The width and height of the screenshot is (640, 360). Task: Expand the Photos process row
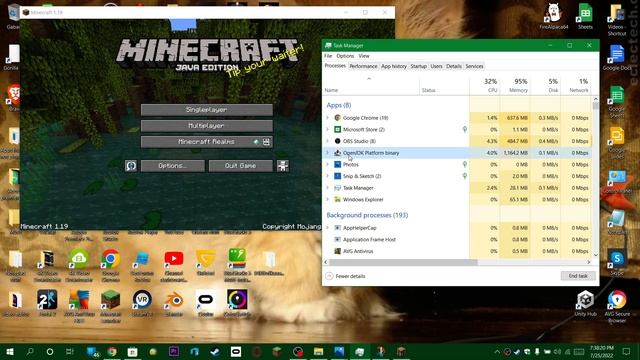327,164
